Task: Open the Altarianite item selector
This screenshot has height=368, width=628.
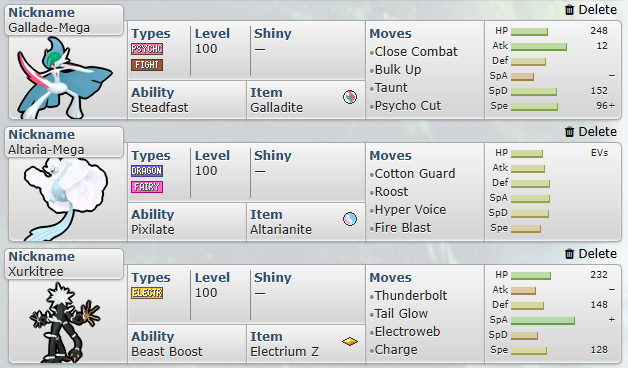Action: (306, 222)
